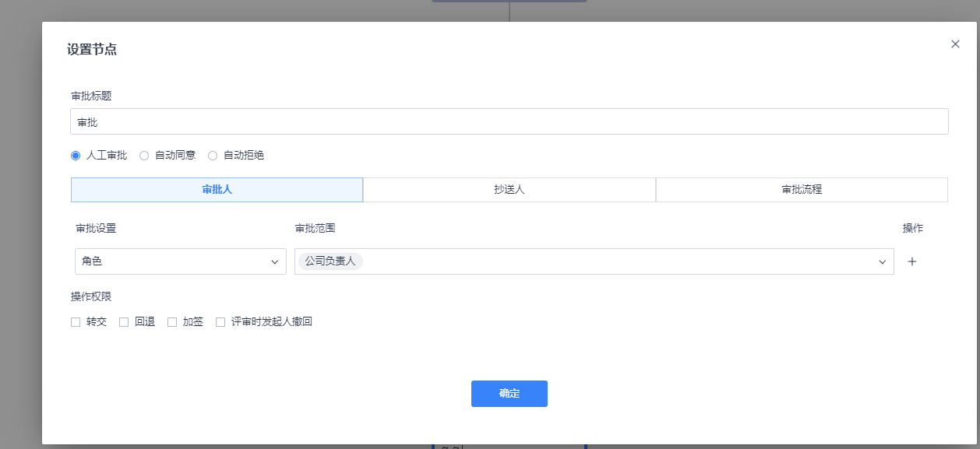Enable the 转交 permission checkbox
This screenshot has height=449, width=980.
click(76, 321)
